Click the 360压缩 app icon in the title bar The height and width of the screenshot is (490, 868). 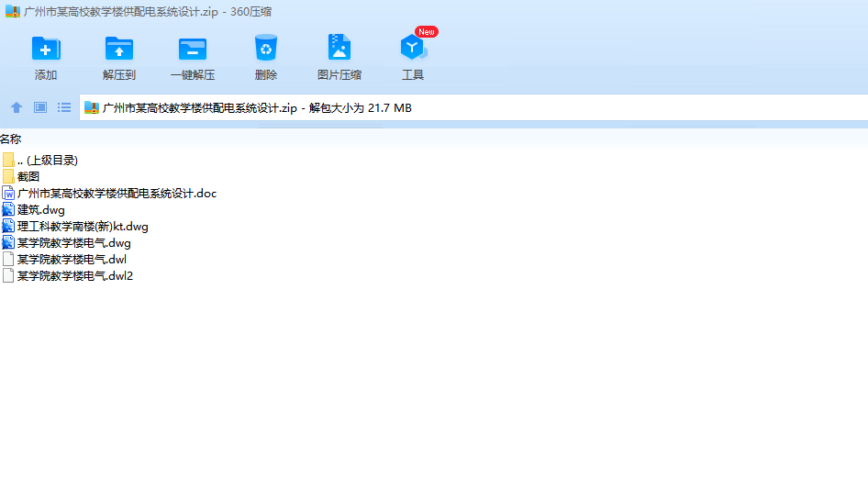click(x=13, y=12)
